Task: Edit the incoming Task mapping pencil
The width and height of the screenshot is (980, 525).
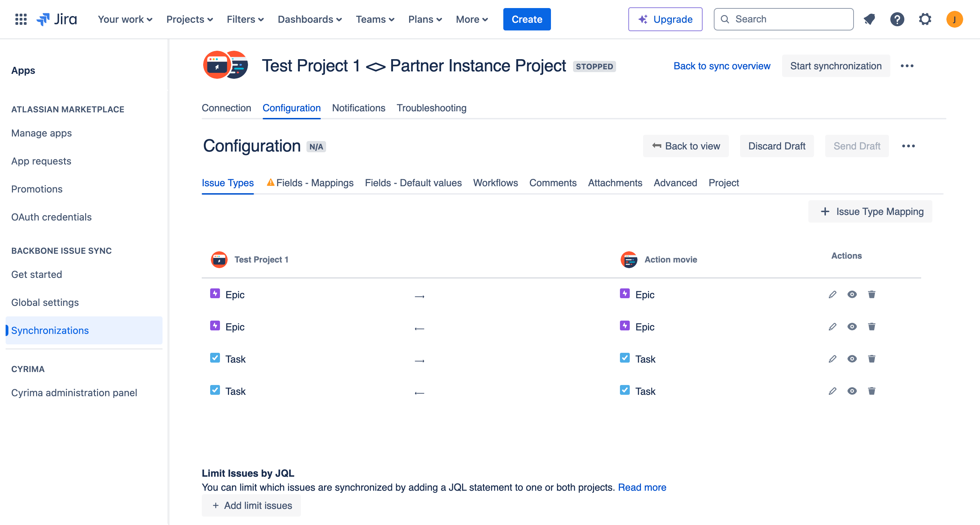Action: pos(833,391)
